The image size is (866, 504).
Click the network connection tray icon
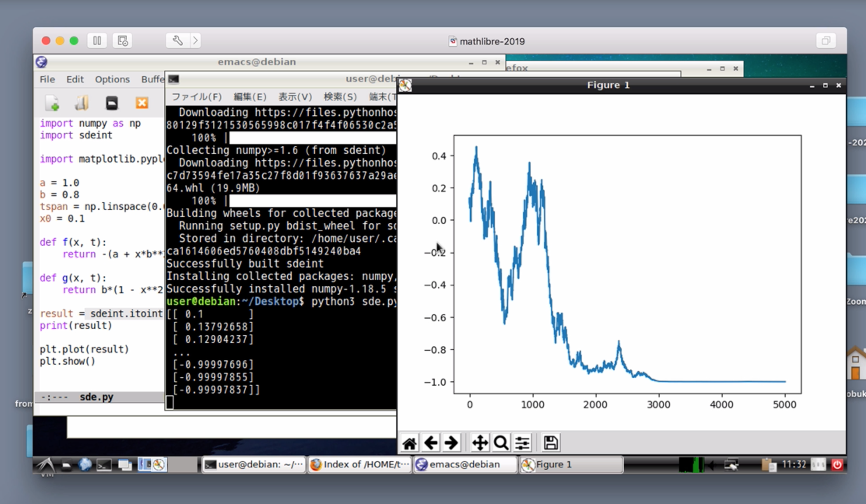(731, 465)
